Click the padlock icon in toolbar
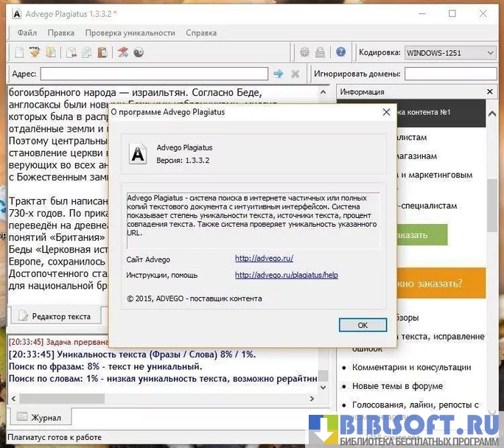This screenshot has width=504, height=448. (x=321, y=52)
